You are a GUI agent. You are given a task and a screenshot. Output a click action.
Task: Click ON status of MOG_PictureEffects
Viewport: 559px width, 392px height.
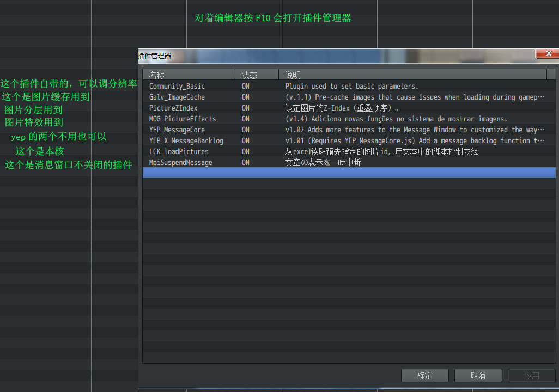pos(246,119)
